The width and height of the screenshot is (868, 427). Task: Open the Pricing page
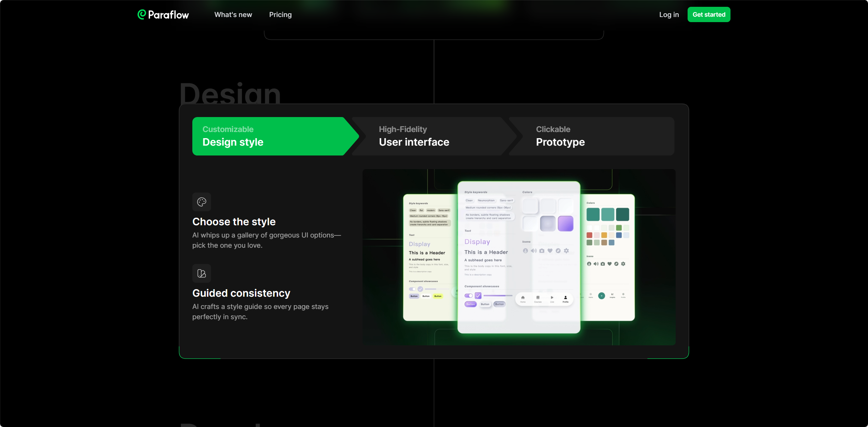(280, 15)
